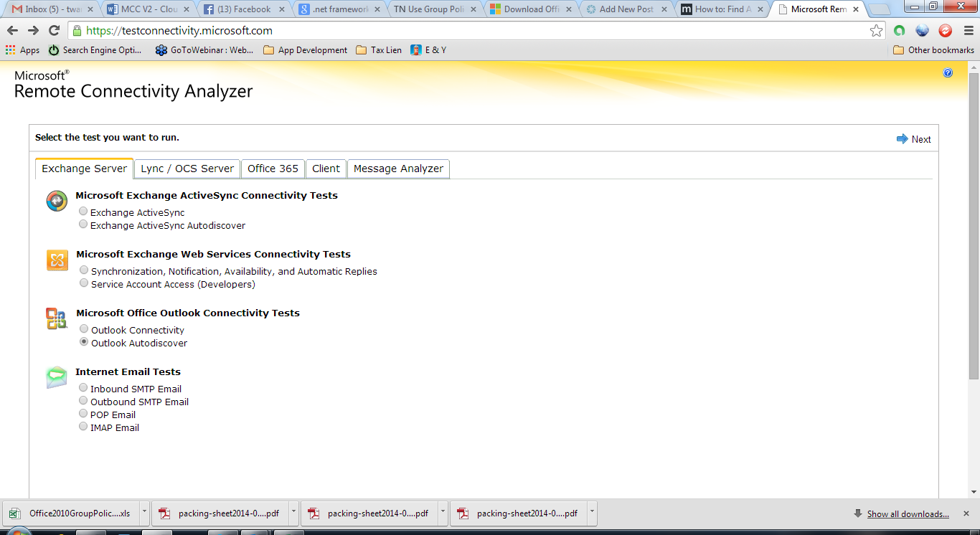Click the heading 'Microsoft Exchange Web Services Connectivity Tests'
980x535 pixels.
(214, 254)
